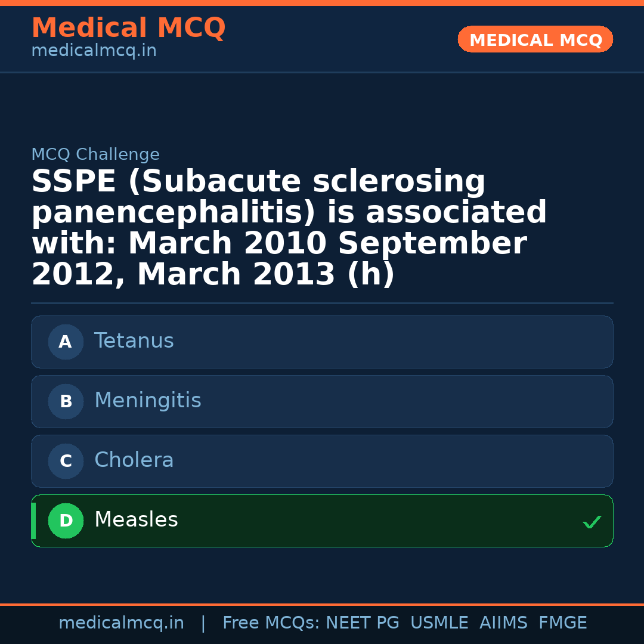Click the letter C circle badge
The image size is (644, 644).
[66, 461]
